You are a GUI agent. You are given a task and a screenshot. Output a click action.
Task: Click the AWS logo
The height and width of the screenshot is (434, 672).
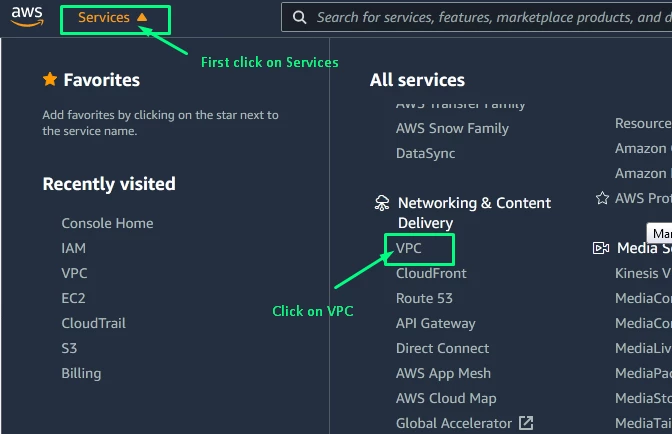click(x=27, y=17)
